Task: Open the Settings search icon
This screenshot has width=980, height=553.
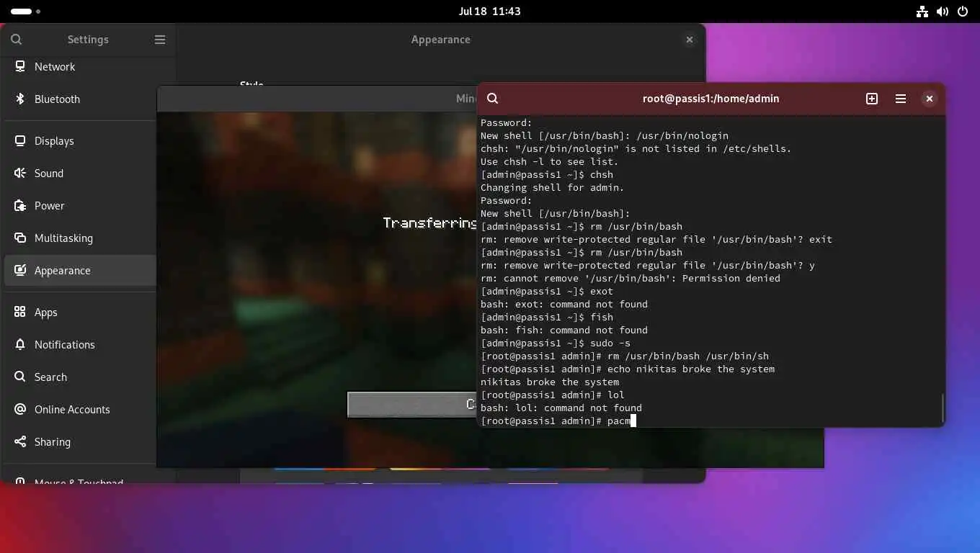Action: [17, 40]
